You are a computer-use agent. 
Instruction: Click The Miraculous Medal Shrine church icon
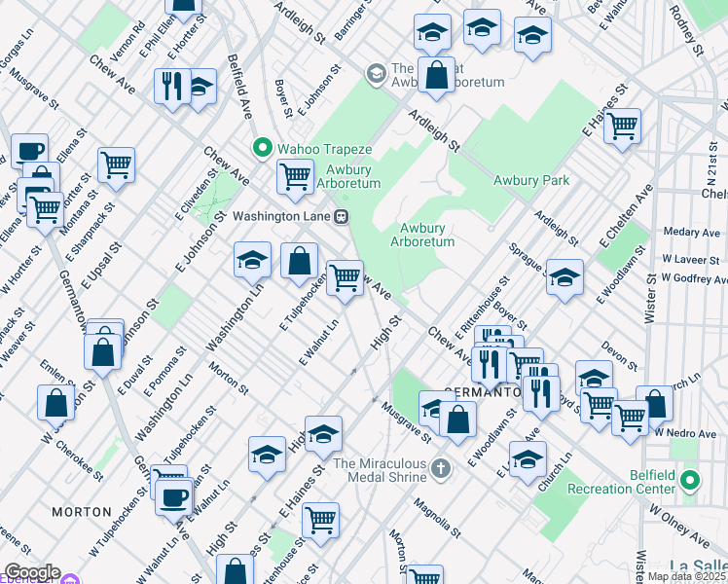(441, 468)
